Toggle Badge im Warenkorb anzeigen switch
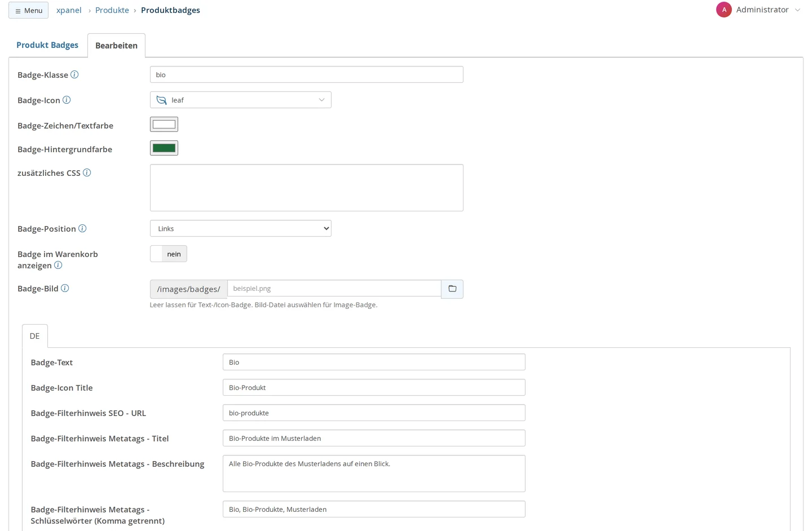Screen dimensions: 812x531 tap(169, 254)
